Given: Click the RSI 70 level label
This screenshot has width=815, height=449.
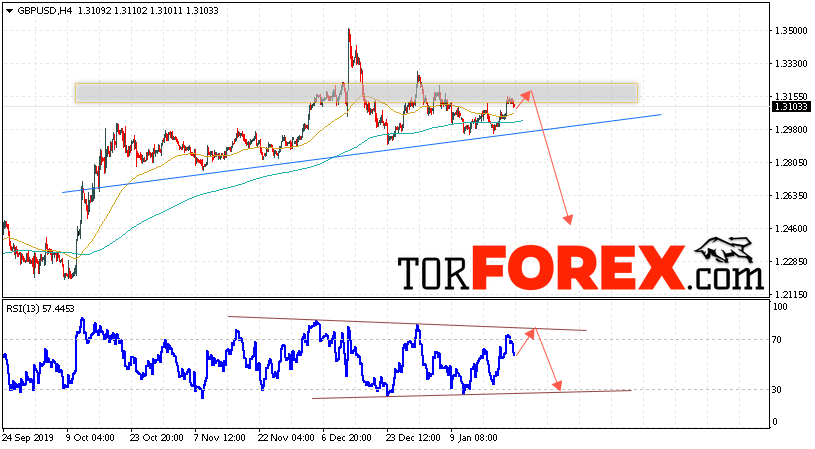Looking at the screenshot, I should 777,340.
